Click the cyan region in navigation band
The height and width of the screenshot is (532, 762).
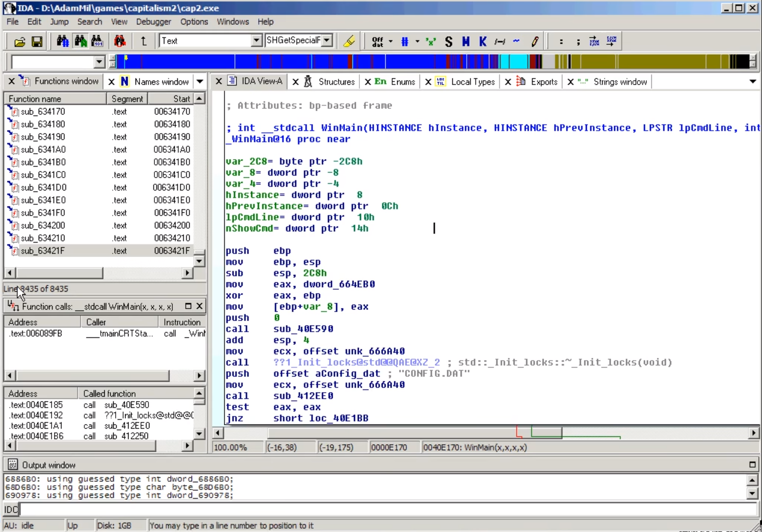click(x=514, y=62)
